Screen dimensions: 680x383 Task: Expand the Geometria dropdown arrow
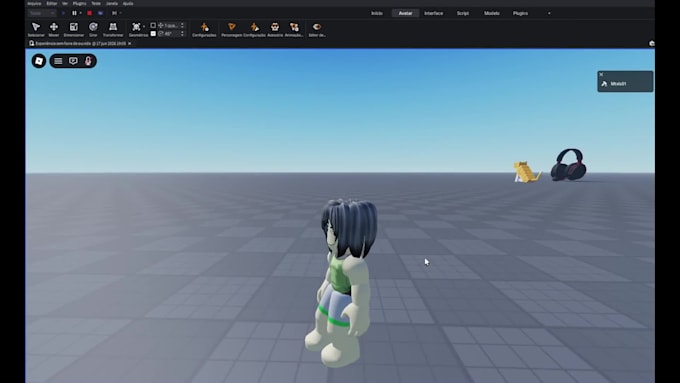click(144, 26)
